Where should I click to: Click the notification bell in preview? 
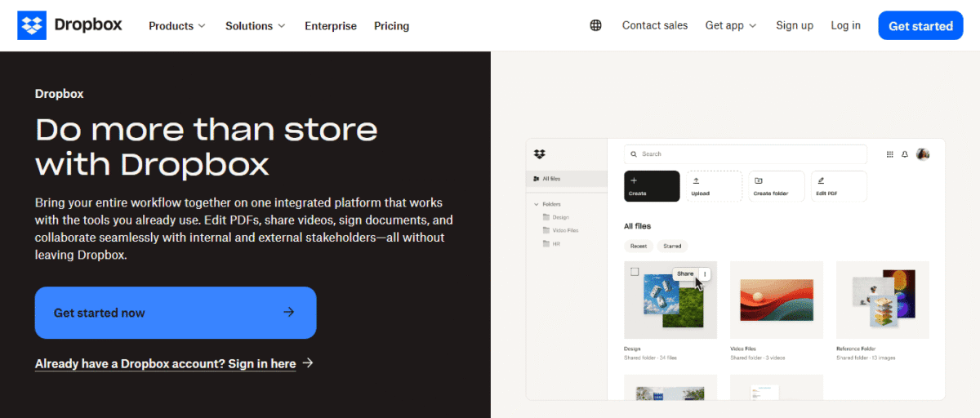905,153
